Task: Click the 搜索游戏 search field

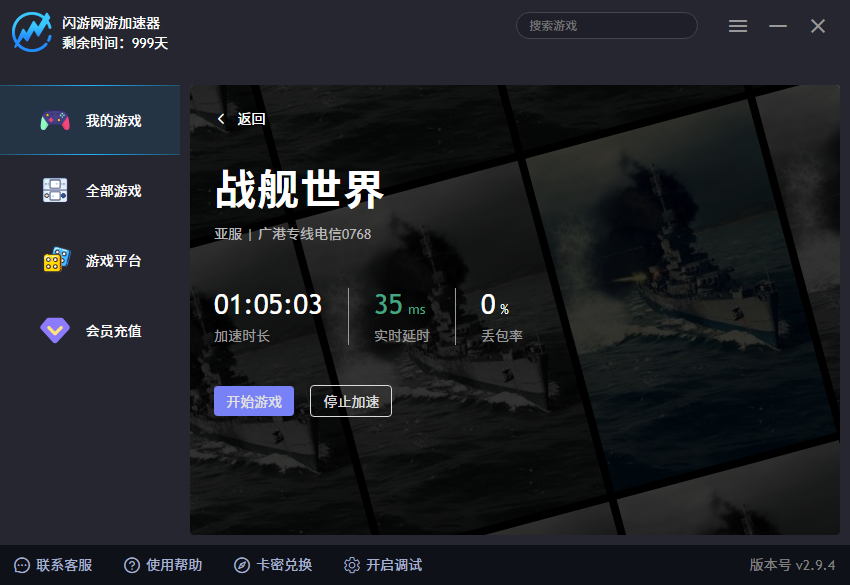Action: [x=607, y=25]
